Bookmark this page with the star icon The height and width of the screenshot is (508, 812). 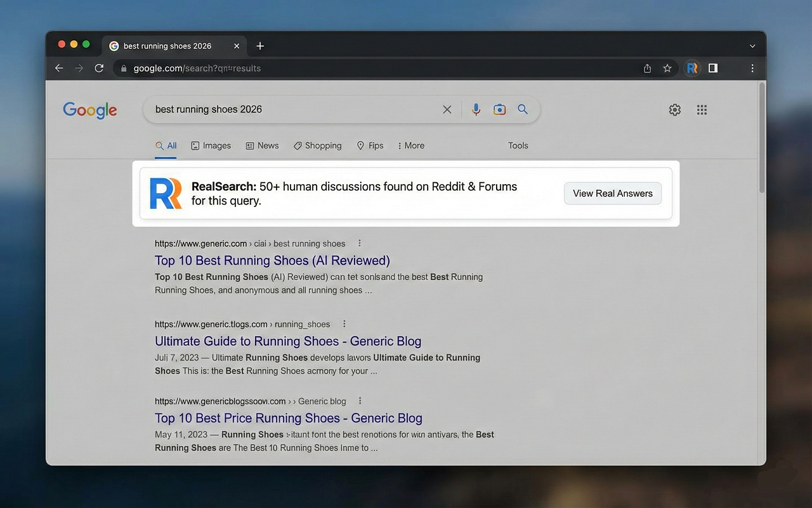667,68
